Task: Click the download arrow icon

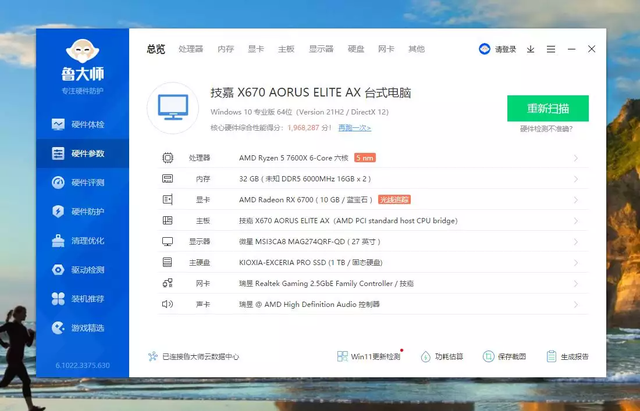Action: [530, 49]
